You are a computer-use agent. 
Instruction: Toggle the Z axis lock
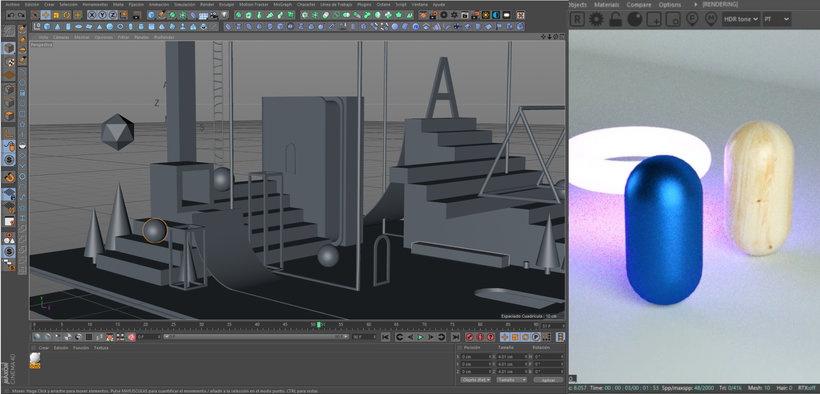[112, 15]
